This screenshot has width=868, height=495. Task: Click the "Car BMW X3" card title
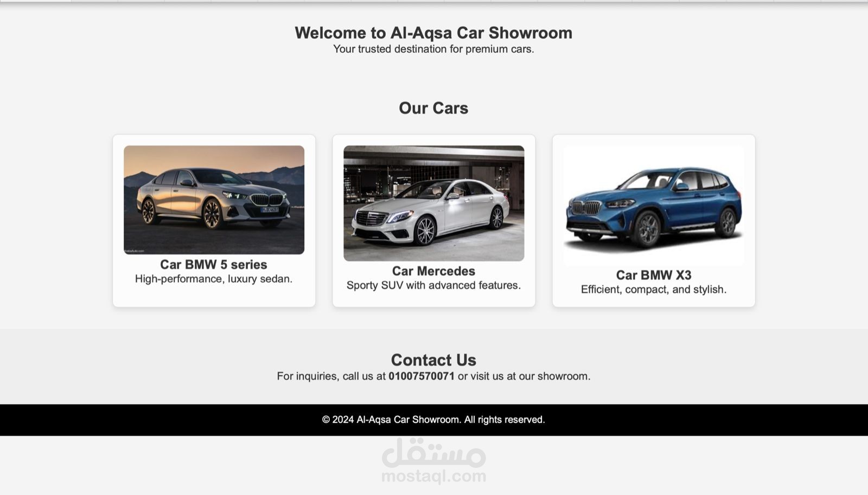coord(654,275)
